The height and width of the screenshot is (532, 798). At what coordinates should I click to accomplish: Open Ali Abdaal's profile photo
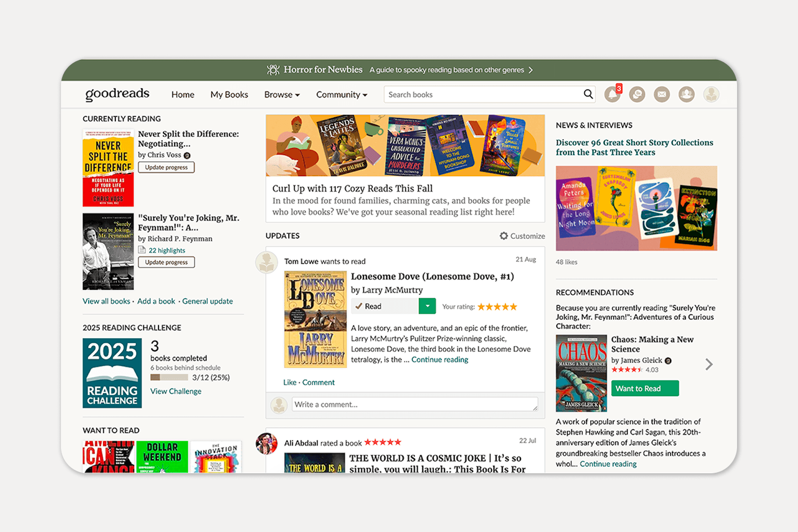point(267,443)
